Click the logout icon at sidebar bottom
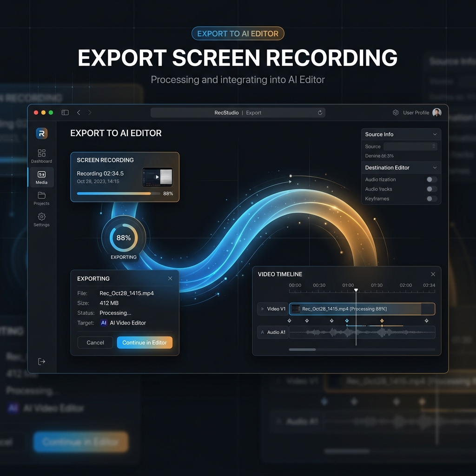The image size is (476, 476). 41,361
